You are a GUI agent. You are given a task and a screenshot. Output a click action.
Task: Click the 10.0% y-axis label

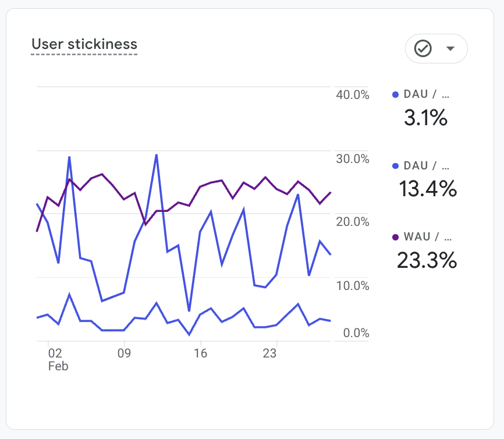353,285
